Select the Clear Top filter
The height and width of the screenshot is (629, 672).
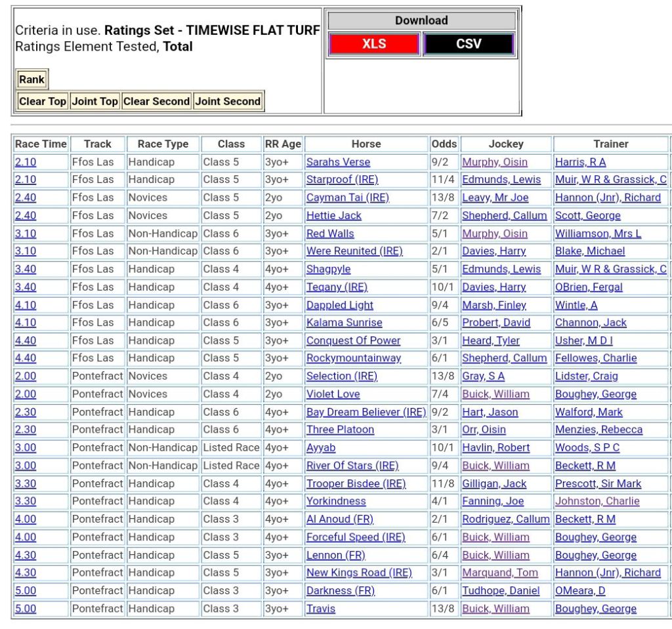pos(43,102)
